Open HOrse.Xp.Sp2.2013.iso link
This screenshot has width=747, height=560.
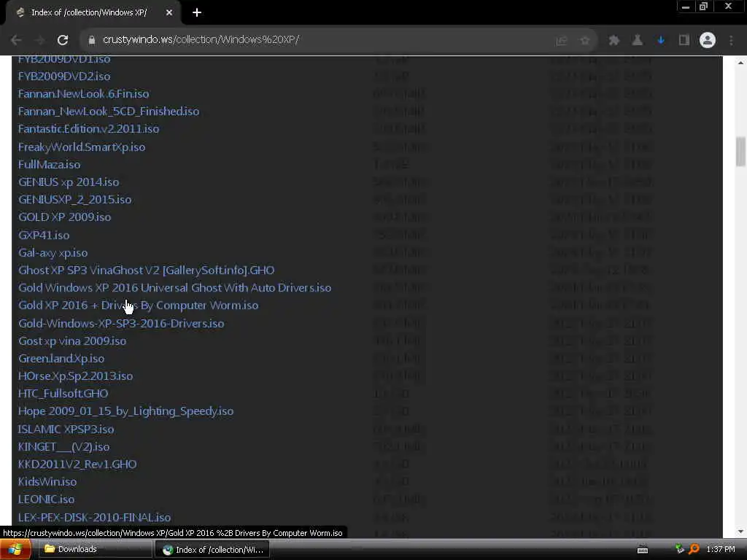(x=76, y=376)
